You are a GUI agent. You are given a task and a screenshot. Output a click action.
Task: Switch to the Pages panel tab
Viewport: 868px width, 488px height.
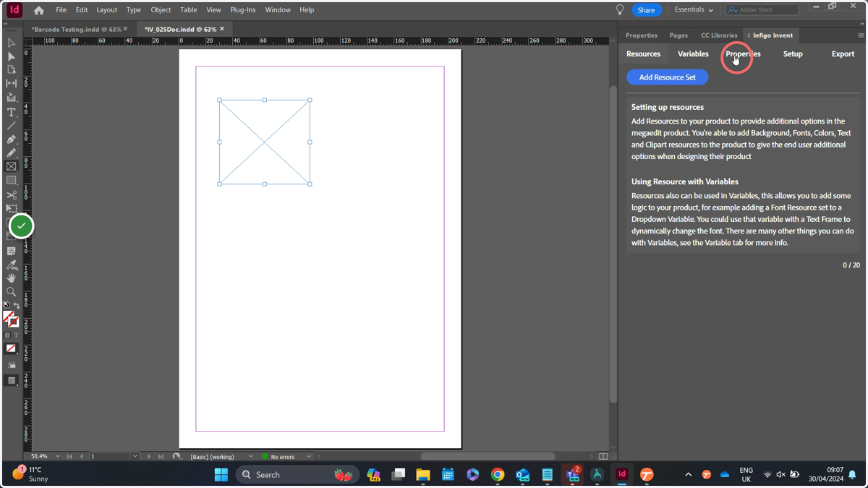678,35
